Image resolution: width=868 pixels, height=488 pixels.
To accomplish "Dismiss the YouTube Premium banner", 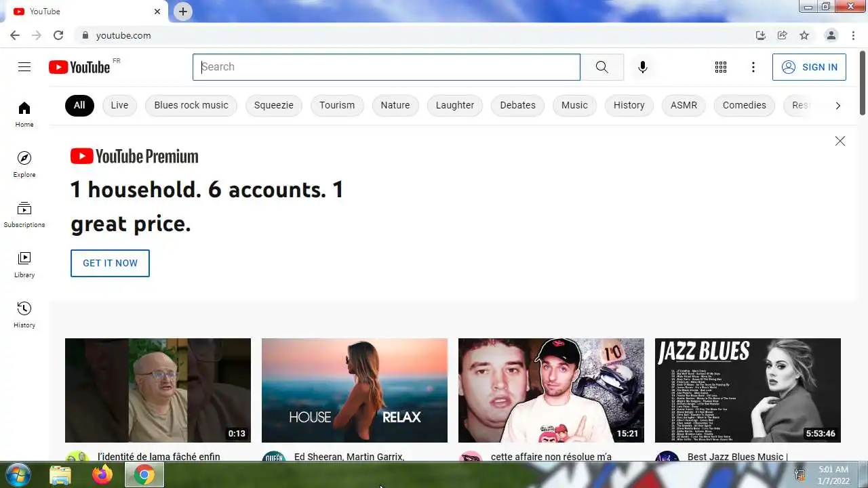I will pos(840,141).
